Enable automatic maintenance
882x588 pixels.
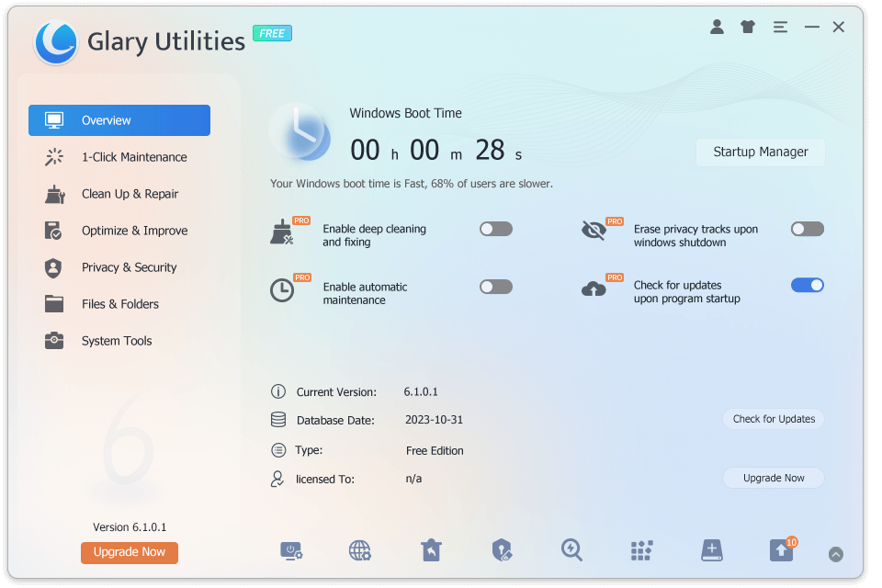(x=495, y=286)
